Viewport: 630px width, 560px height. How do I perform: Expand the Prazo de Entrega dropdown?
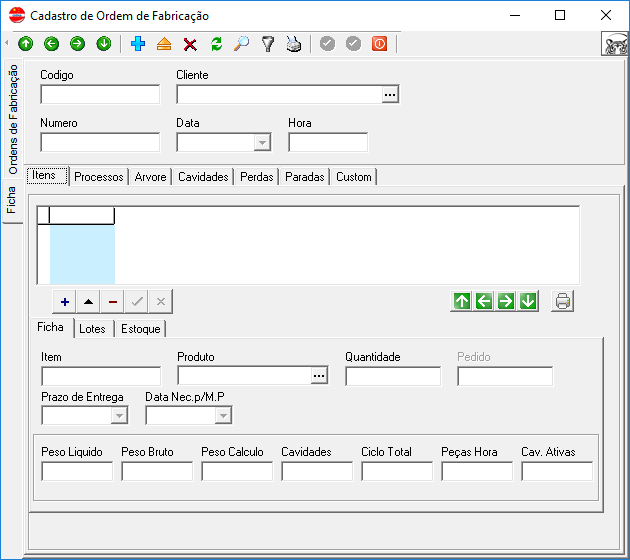pos(119,415)
